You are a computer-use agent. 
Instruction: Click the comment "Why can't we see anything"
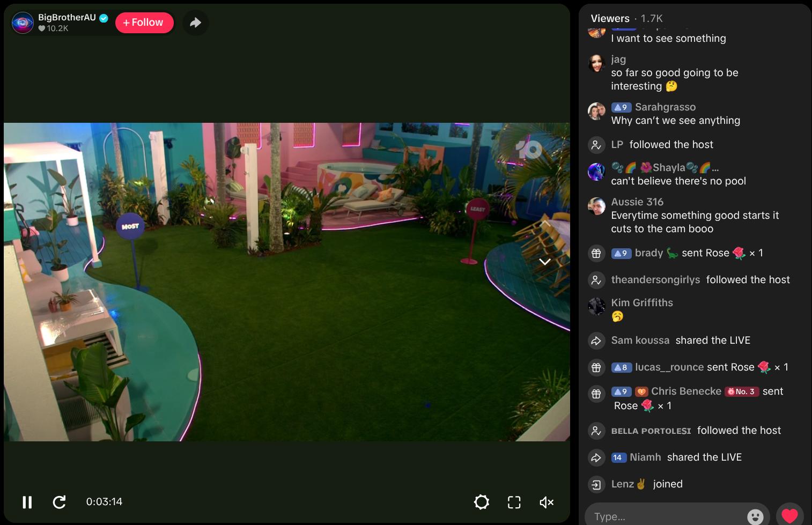676,121
